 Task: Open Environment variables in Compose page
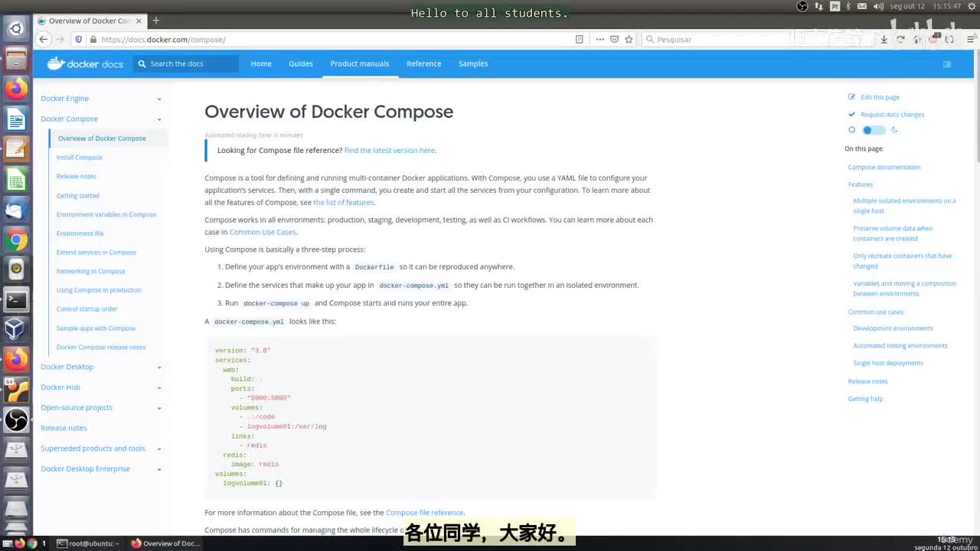[x=106, y=214]
